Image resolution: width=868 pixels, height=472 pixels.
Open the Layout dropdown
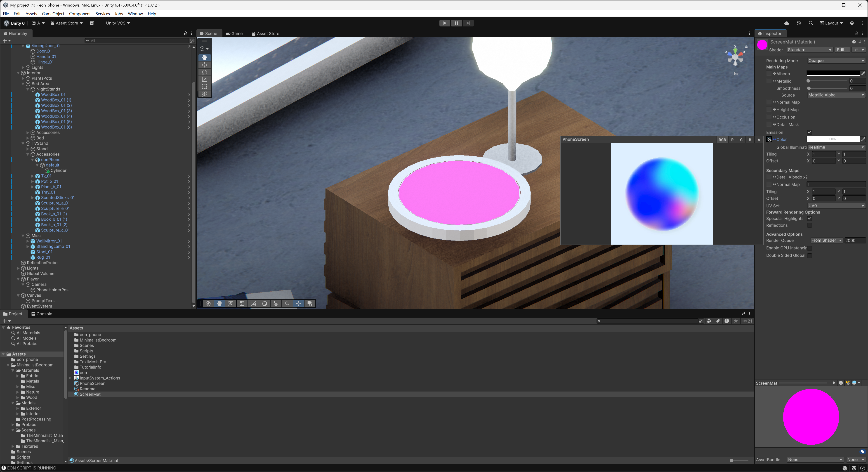(831, 23)
